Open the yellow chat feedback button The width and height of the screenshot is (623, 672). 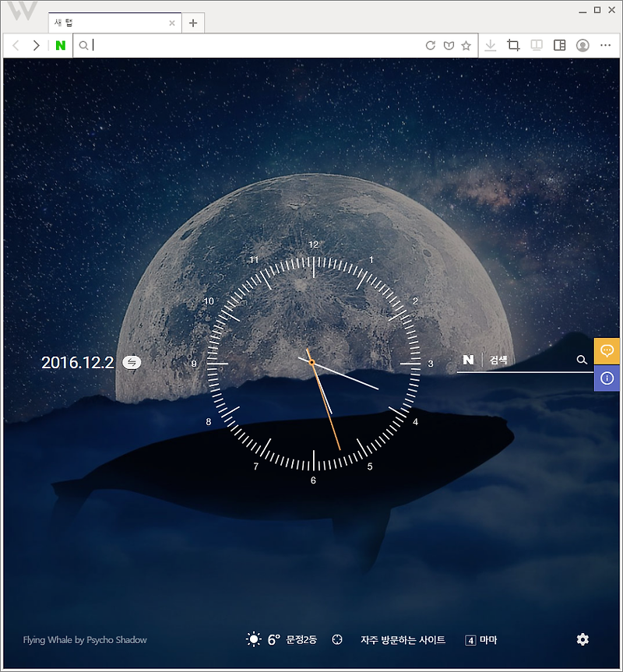click(607, 351)
